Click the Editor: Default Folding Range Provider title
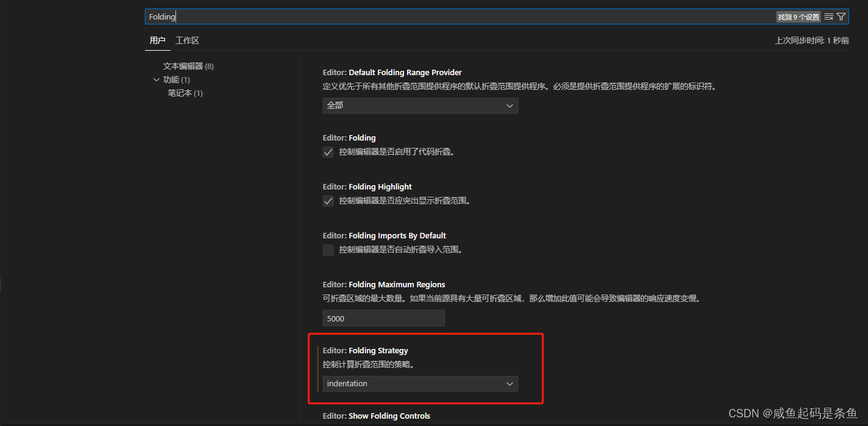Image resolution: width=868 pixels, height=426 pixels. 392,73
